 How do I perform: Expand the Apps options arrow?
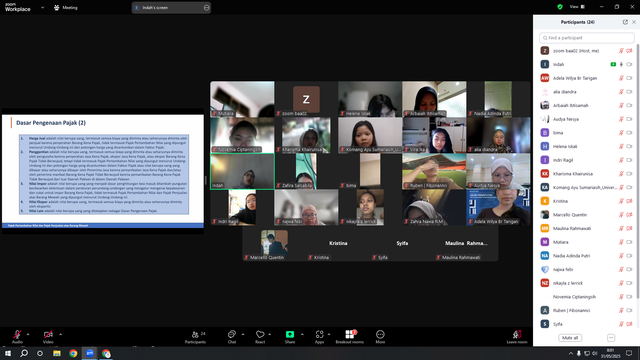point(329,334)
